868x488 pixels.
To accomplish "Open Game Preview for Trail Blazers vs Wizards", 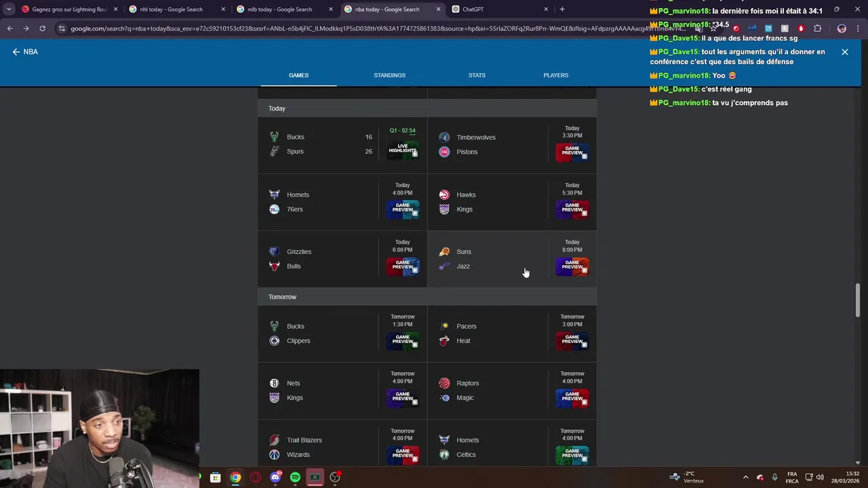I will point(403,455).
